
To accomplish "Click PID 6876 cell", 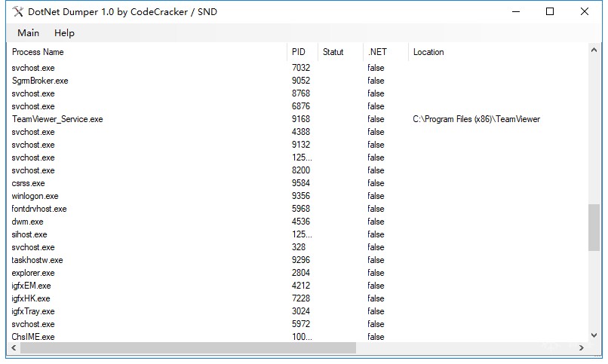I will (301, 106).
